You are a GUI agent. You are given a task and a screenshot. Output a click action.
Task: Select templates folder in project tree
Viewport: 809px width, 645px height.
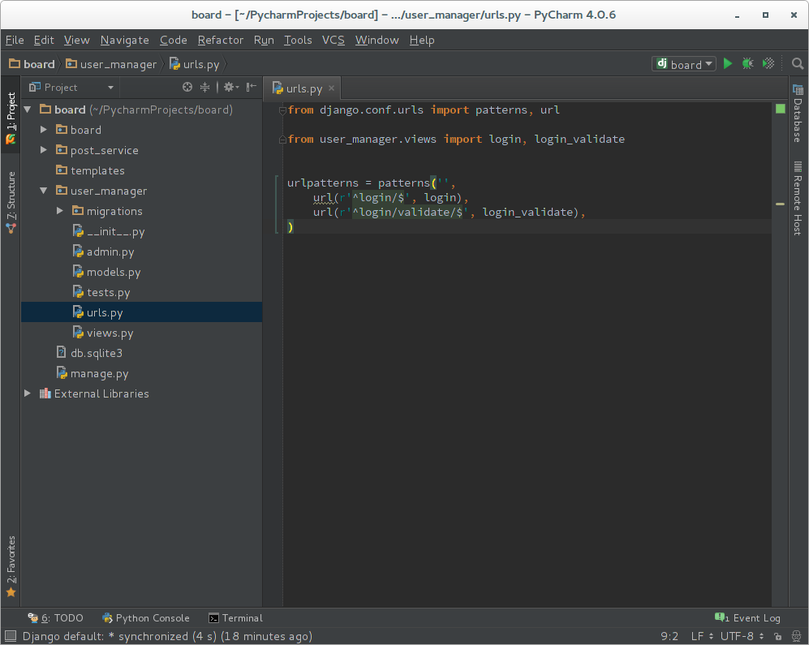pos(90,170)
